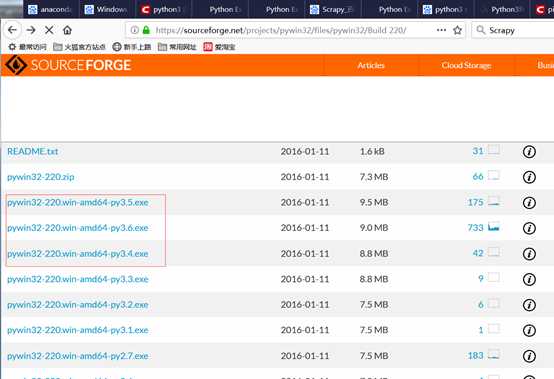Viewport: 554px width, 379px height.
Task: Open info icon for pywin32-220.win-amd64-py2.7.exe row
Action: 529,356
